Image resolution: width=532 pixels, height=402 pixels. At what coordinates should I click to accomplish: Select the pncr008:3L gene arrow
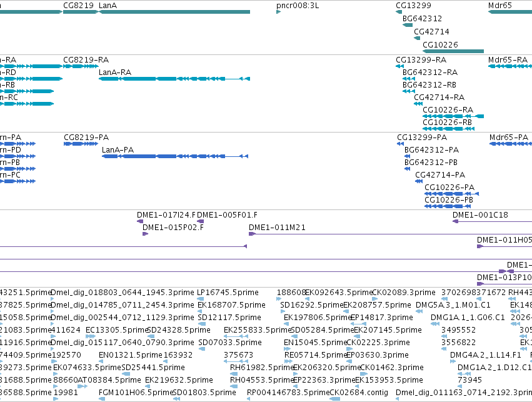pos(279,12)
